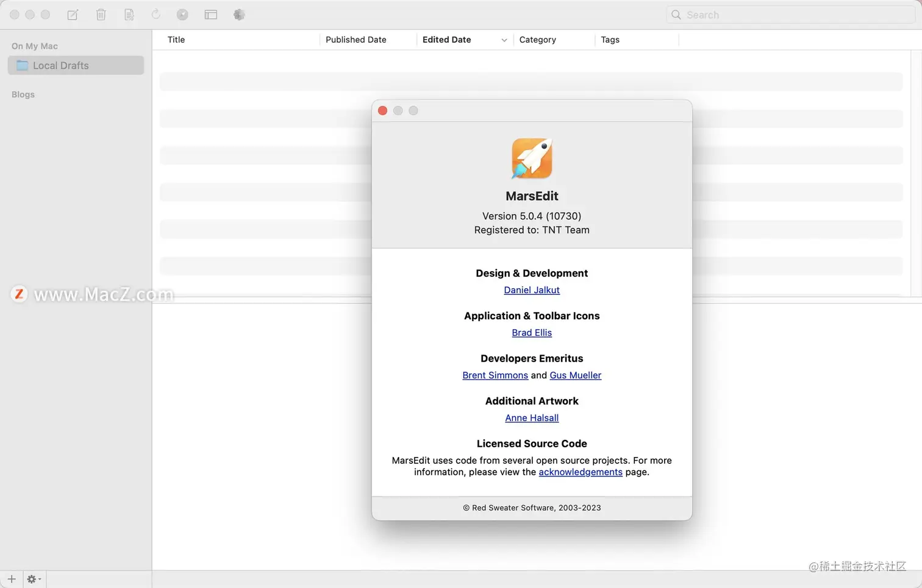Click the "Design & Development" heading
Screen dimensions: 922x588
coord(532,273)
